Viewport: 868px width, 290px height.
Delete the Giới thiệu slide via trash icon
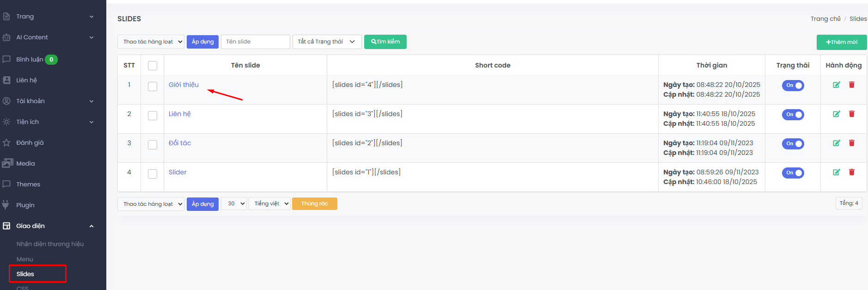click(851, 85)
